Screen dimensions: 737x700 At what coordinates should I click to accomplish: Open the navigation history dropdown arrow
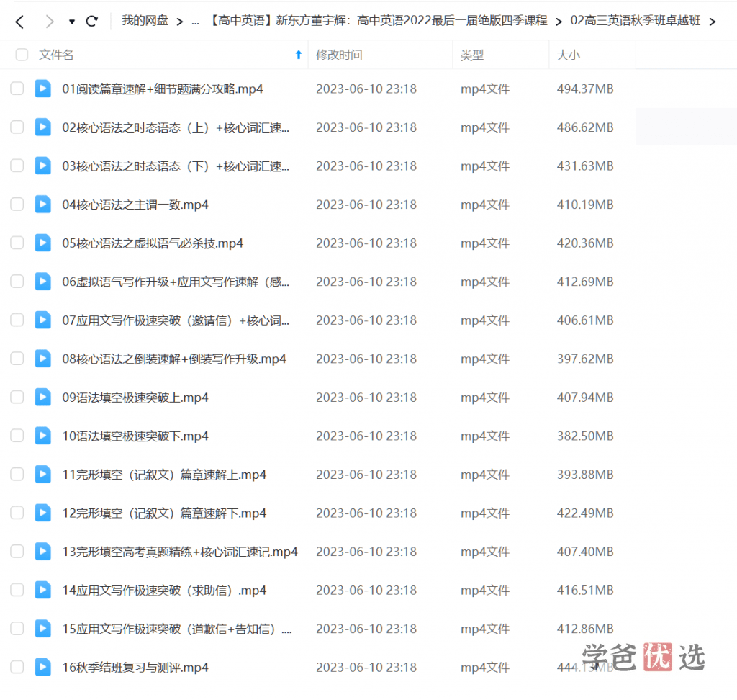(x=72, y=22)
